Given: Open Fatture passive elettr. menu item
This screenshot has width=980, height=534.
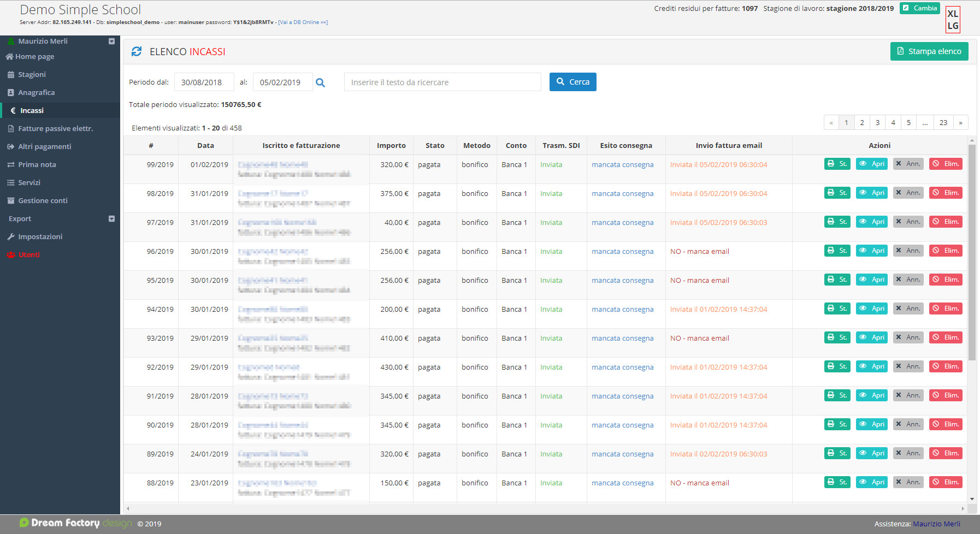Looking at the screenshot, I should (60, 129).
